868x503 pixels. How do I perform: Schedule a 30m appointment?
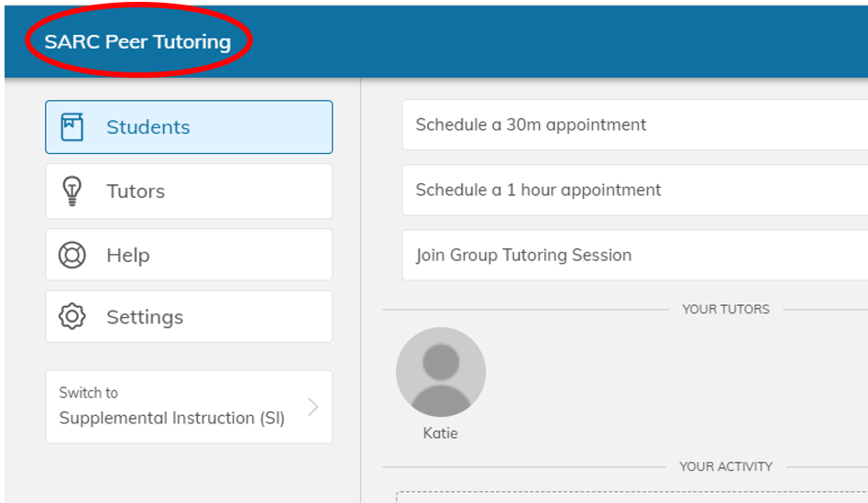[531, 125]
